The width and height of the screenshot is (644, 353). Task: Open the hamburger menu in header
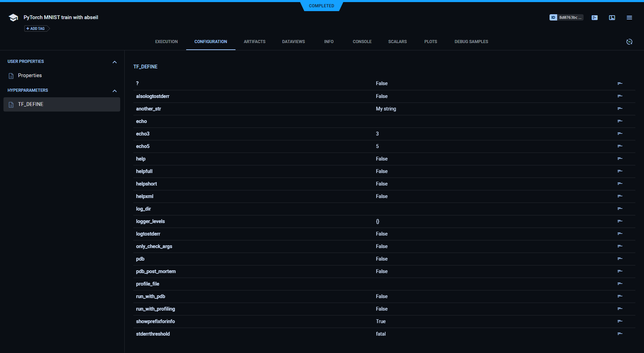[629, 17]
